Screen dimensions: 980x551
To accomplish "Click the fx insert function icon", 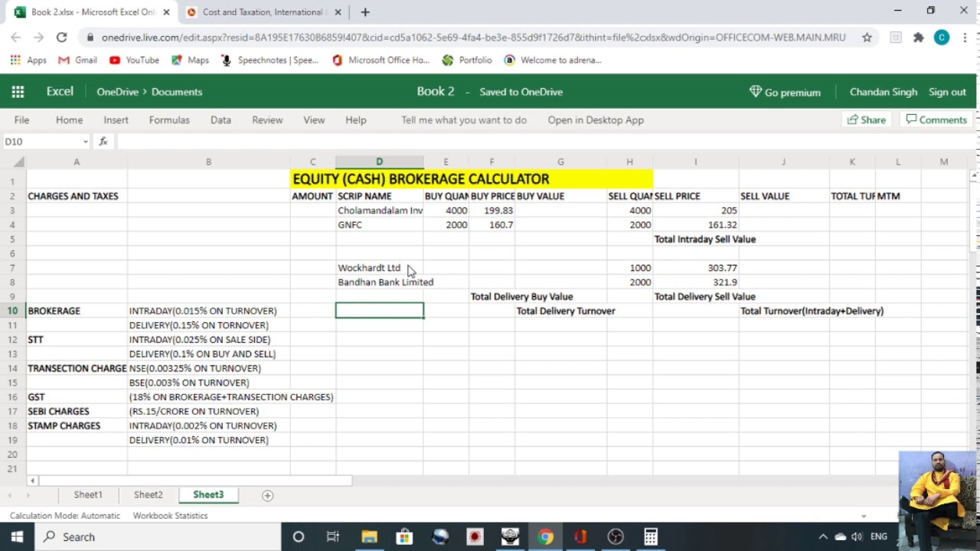I will point(103,142).
